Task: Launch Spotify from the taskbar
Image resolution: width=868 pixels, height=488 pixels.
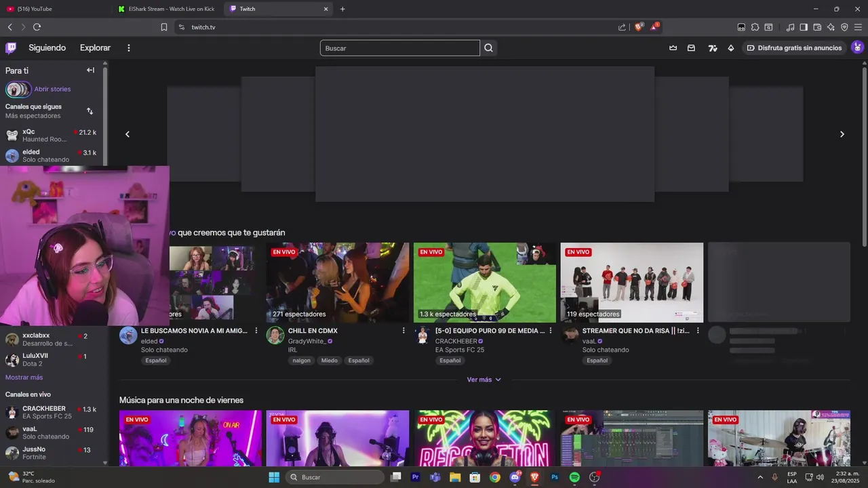Action: (x=574, y=477)
